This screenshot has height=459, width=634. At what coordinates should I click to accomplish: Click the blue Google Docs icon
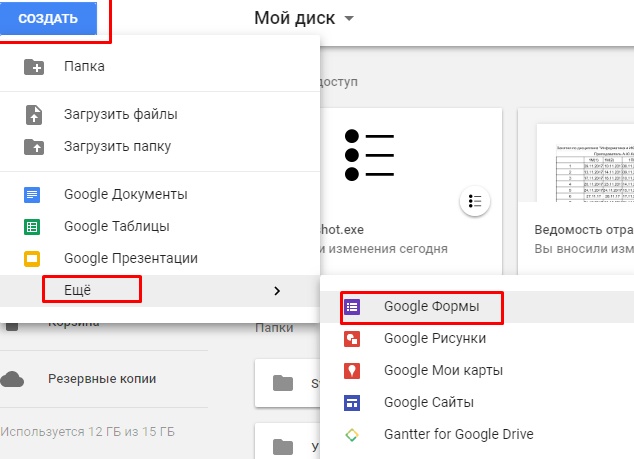pos(32,195)
